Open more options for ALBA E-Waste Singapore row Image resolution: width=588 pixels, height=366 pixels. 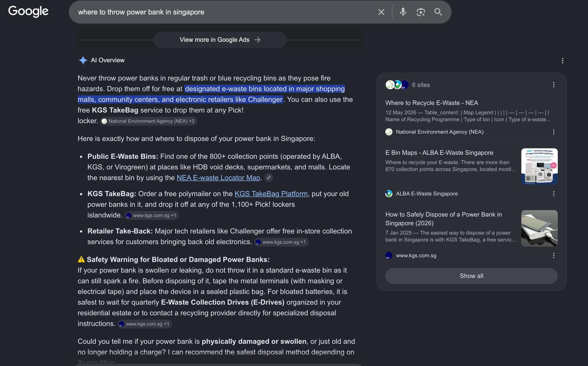point(554,194)
